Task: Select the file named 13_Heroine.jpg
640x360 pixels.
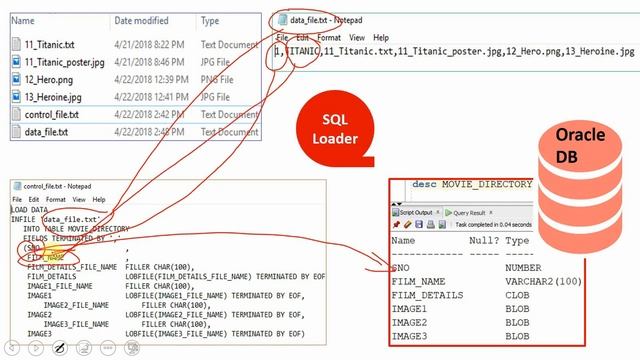Action: click(x=53, y=97)
